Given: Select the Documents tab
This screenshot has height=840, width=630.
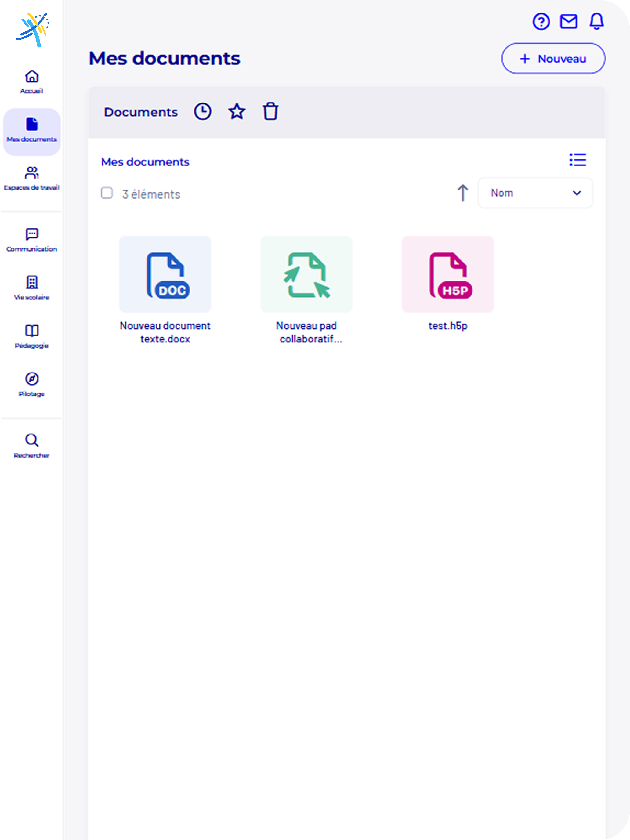Looking at the screenshot, I should click(141, 112).
